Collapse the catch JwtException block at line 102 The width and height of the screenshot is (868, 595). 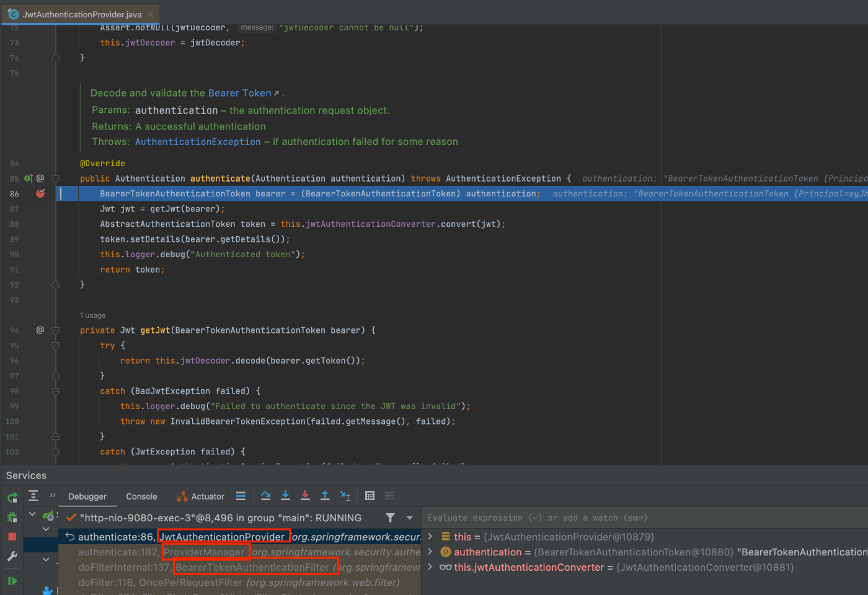(56, 452)
